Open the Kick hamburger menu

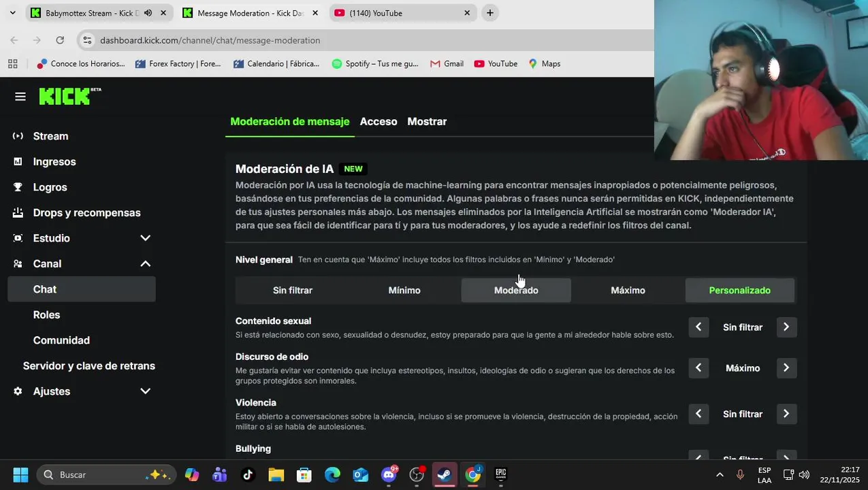pyautogui.click(x=20, y=97)
